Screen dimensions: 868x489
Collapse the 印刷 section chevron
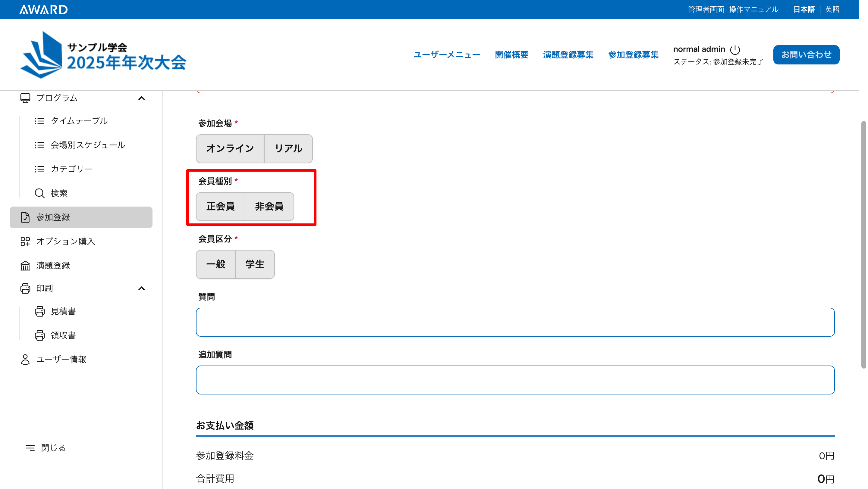(x=142, y=289)
